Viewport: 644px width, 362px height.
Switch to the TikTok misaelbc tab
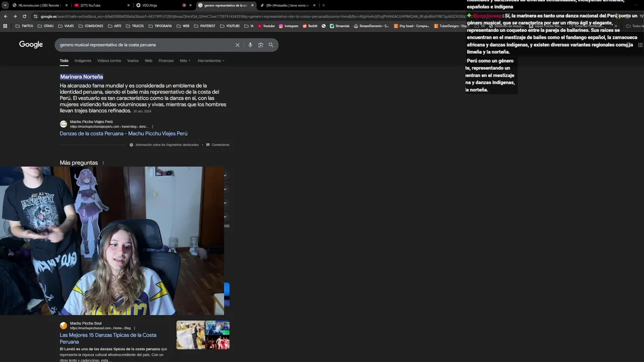288,5
